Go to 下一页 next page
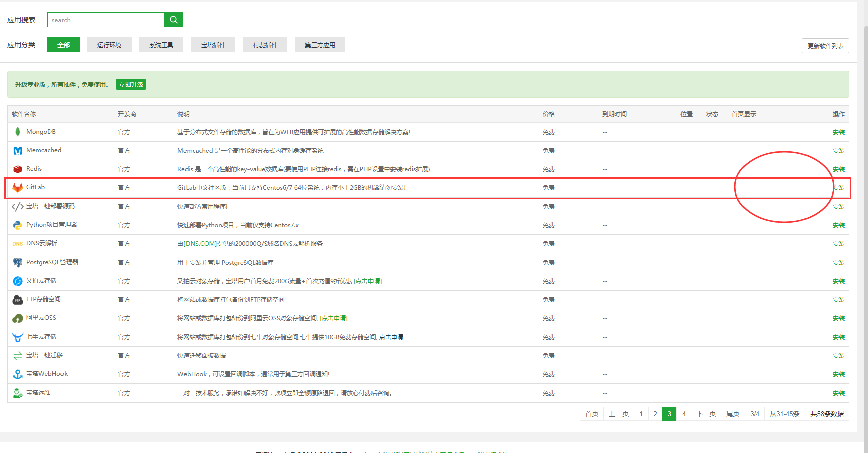 [x=706, y=414]
